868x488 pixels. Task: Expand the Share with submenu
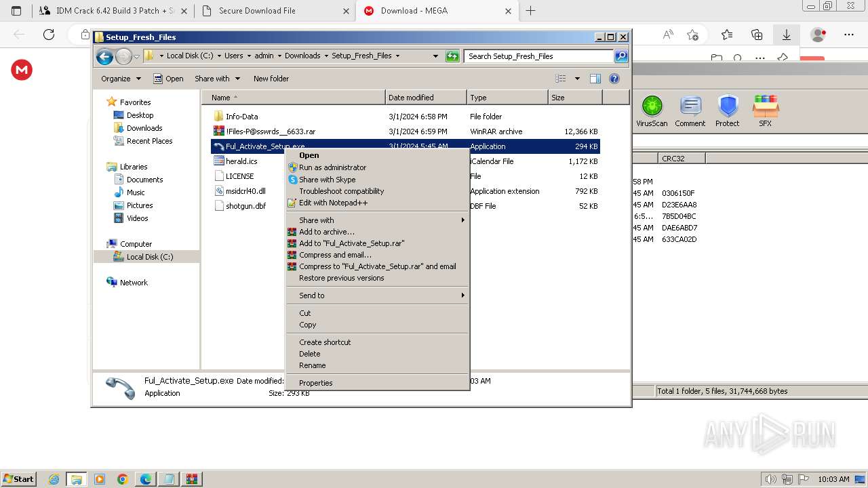(x=377, y=220)
